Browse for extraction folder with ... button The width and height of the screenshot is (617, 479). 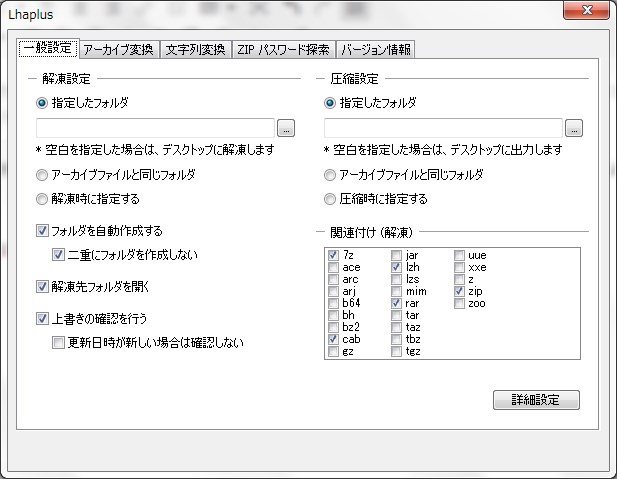pos(286,128)
